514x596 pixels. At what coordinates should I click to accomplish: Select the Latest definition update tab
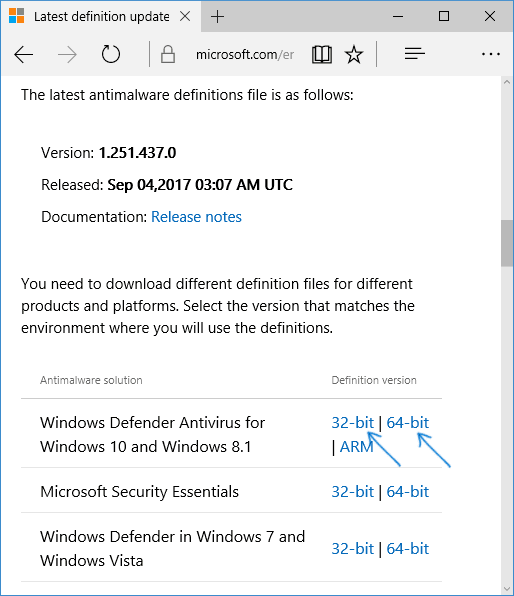coord(101,16)
